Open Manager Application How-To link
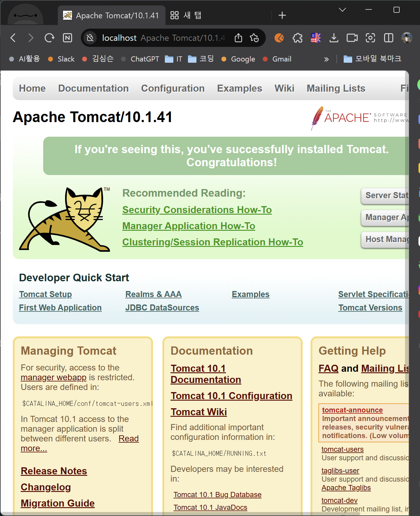420x516 pixels. pos(189,226)
